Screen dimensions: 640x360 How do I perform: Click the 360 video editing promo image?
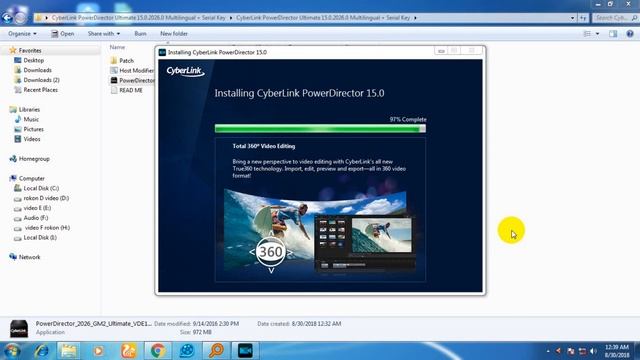pos(320,232)
